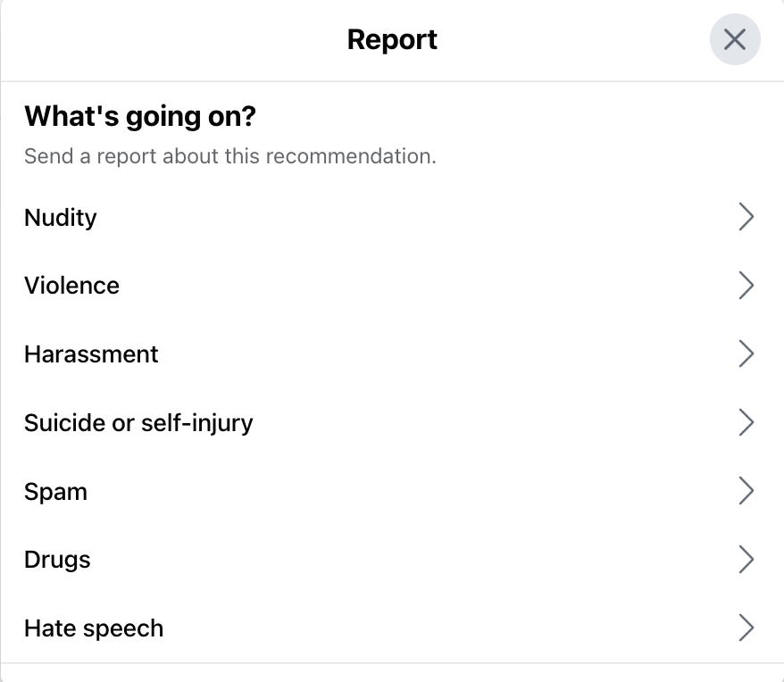Click the Report dialog title
Viewport: 784px width, 682px height.
pos(392,39)
